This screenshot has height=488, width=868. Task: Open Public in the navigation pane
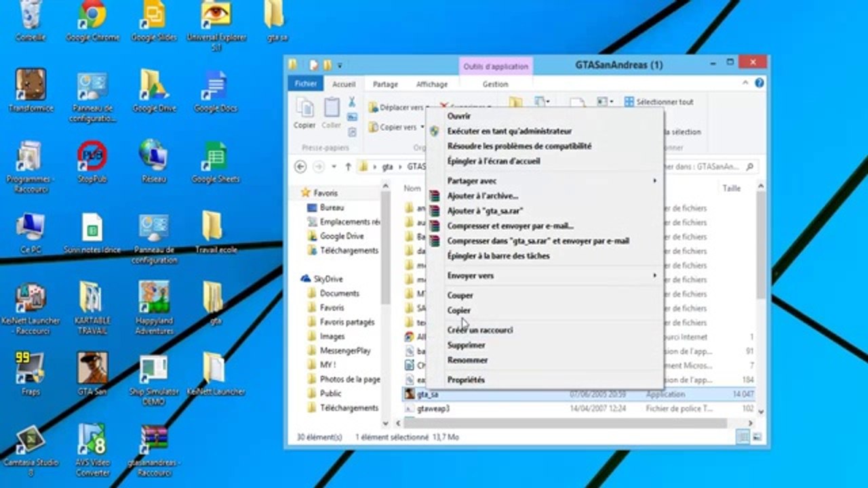[x=330, y=393]
